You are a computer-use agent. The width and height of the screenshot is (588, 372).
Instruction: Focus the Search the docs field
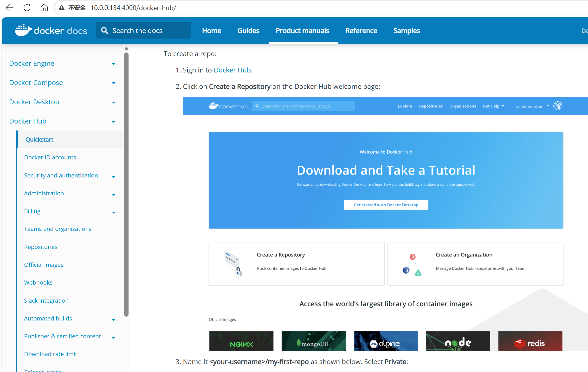[x=143, y=31]
